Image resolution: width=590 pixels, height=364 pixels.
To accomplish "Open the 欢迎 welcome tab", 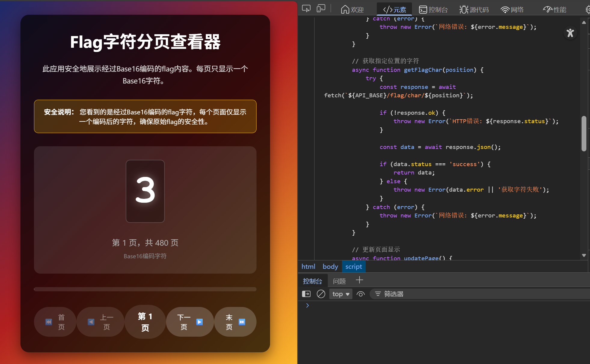I will point(352,10).
